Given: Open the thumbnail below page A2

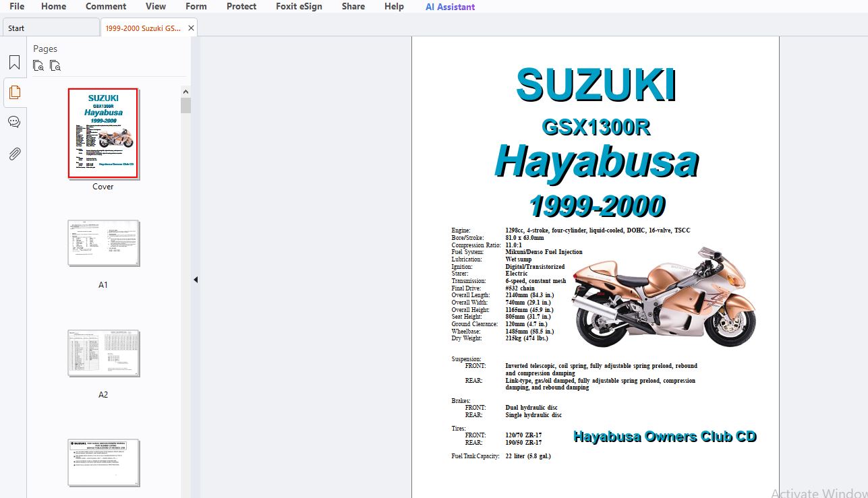Looking at the screenshot, I should 103,462.
